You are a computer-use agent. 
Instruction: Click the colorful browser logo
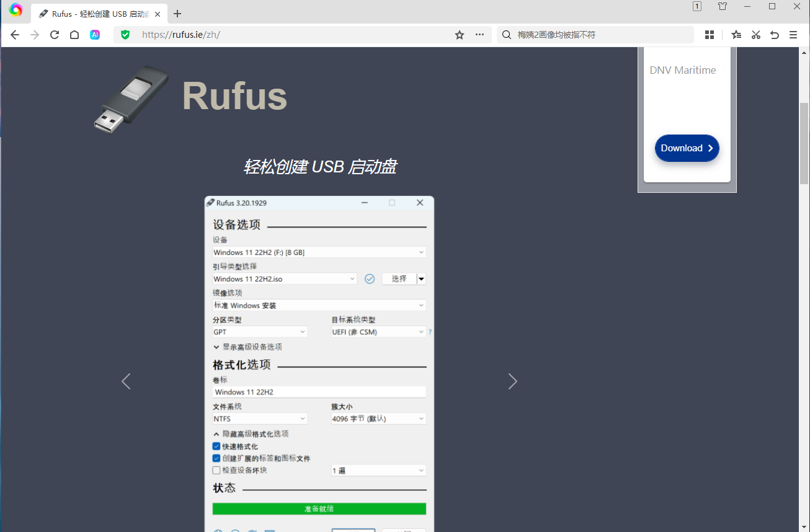16,10
